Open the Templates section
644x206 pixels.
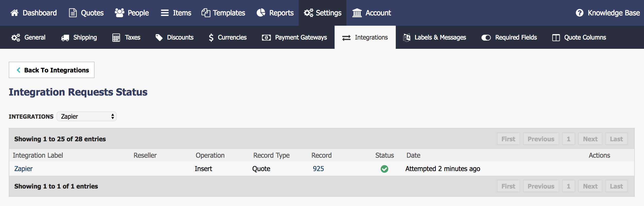tap(223, 13)
